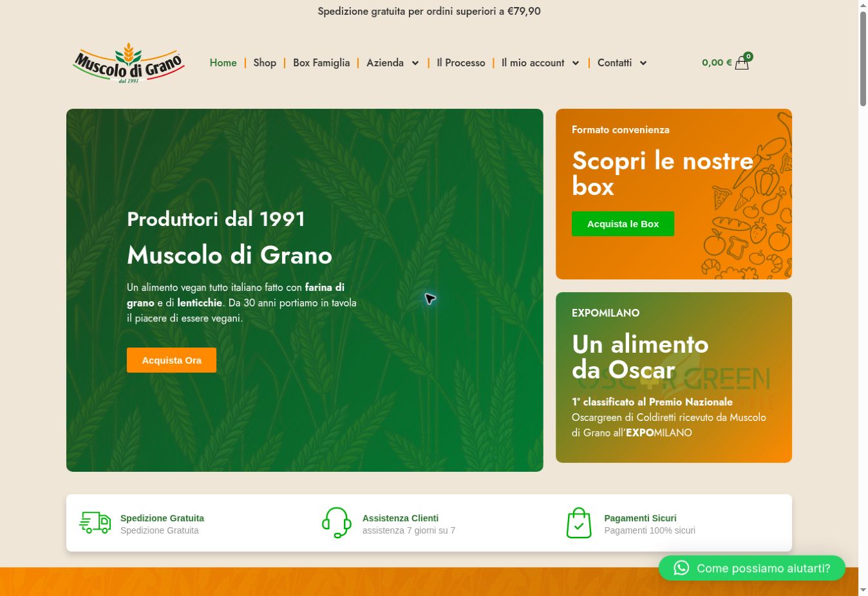The width and height of the screenshot is (868, 596).
Task: Open the Azienda menu item
Action: (385, 62)
